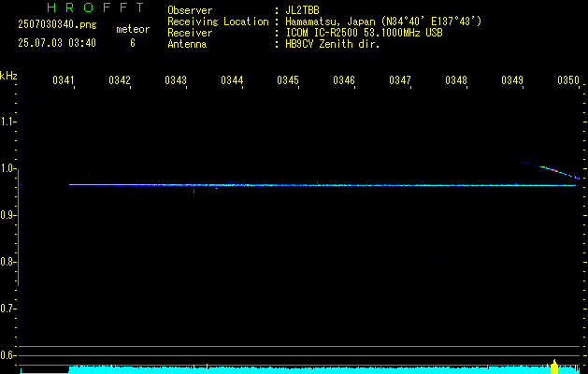Click the 0344 time marker
Viewport: 588px width, 374px height.
pyautogui.click(x=232, y=79)
